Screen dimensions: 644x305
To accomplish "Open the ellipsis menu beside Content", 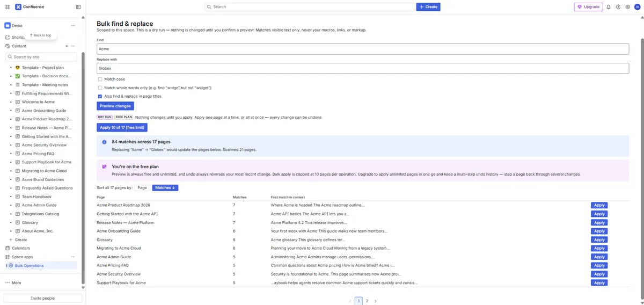I will pyautogui.click(x=73, y=46).
